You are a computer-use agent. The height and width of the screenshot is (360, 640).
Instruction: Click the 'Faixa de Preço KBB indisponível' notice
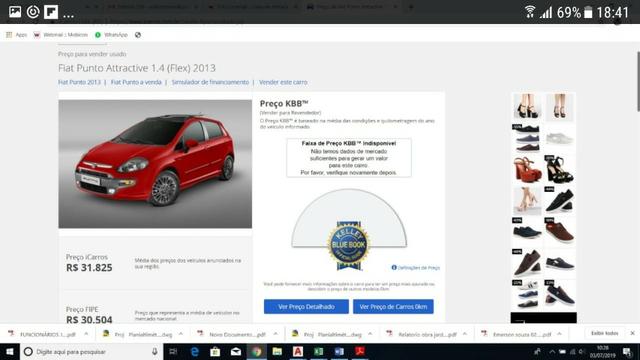[349, 158]
